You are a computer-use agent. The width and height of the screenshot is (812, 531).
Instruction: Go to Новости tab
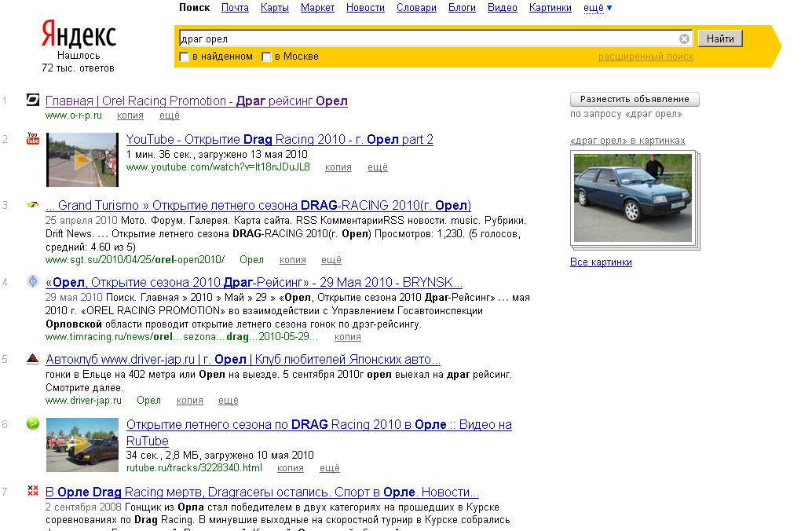click(x=365, y=8)
